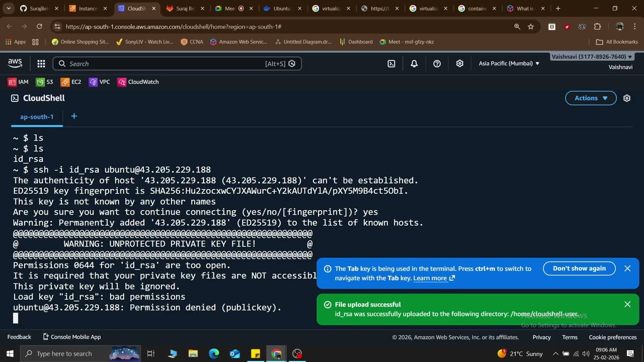Image resolution: width=644 pixels, height=362 pixels.
Task: Open the AWS services grid menu
Action: tap(41, 64)
